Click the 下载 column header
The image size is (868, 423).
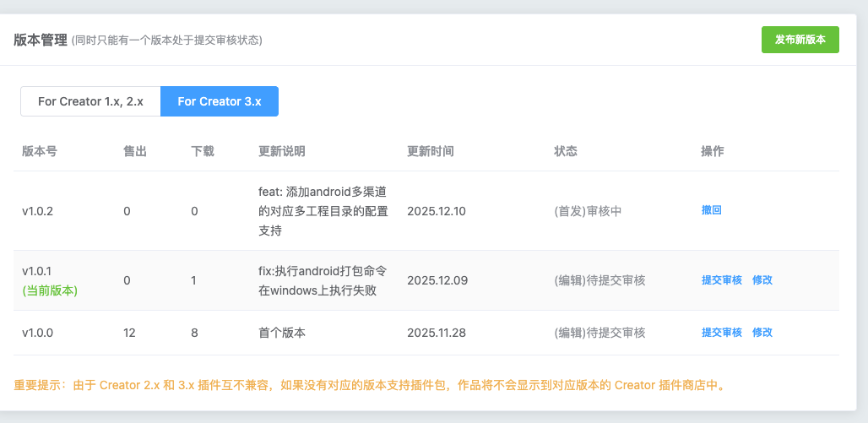pyautogui.click(x=203, y=151)
